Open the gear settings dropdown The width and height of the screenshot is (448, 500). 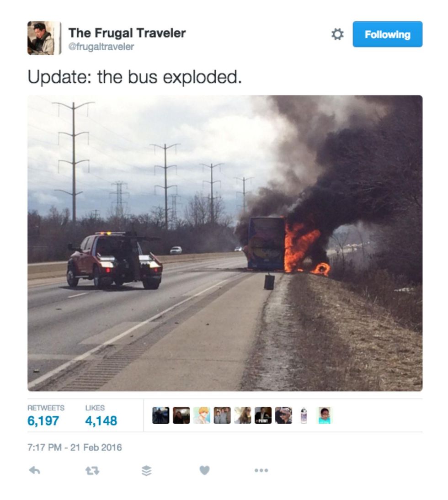pyautogui.click(x=337, y=34)
